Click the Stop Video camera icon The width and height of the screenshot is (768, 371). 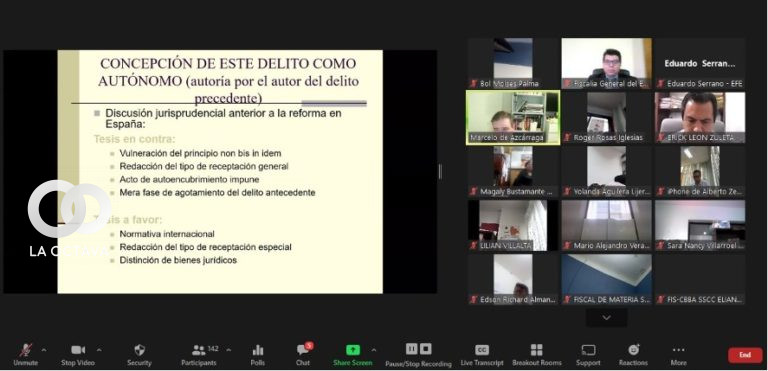pyautogui.click(x=78, y=350)
